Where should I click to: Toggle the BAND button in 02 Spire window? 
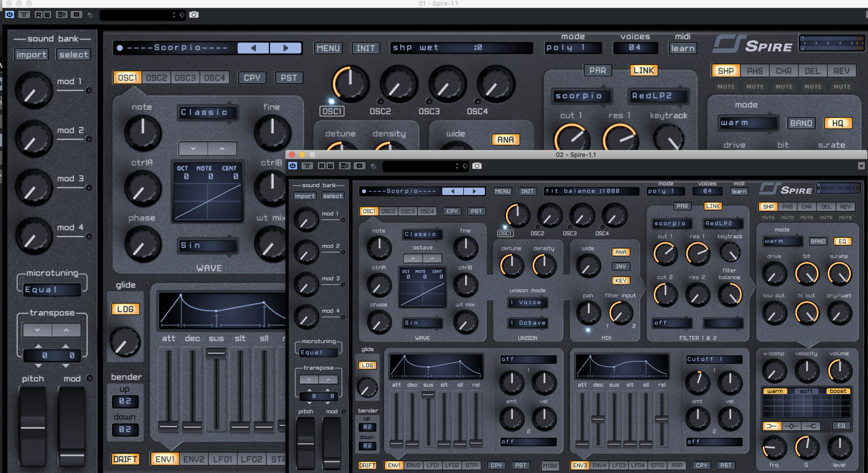pyautogui.click(x=818, y=241)
